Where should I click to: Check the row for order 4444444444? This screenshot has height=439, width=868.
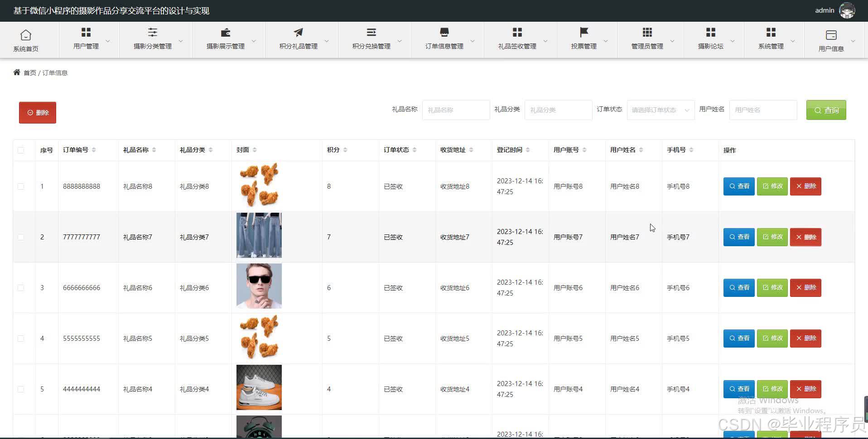21,389
